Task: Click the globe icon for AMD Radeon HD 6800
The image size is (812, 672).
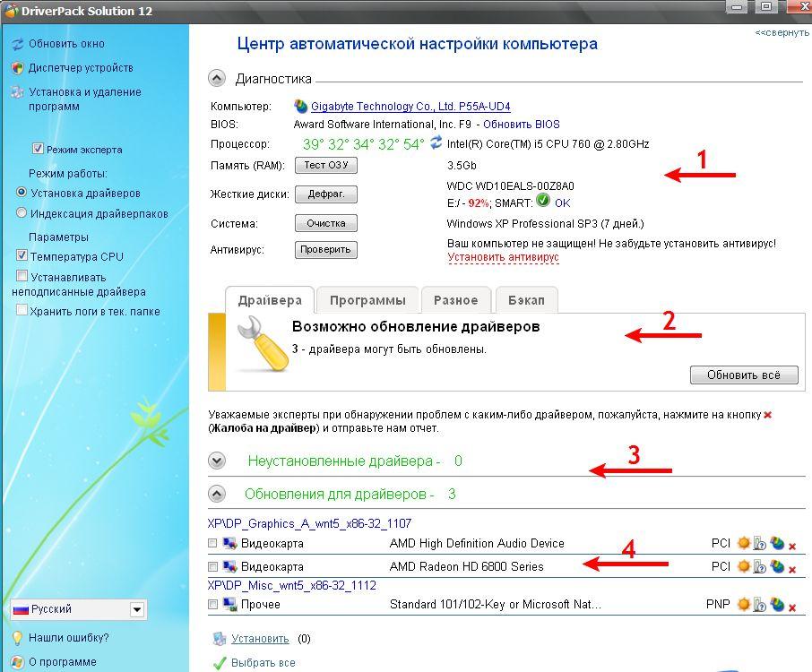Action: coord(777,566)
